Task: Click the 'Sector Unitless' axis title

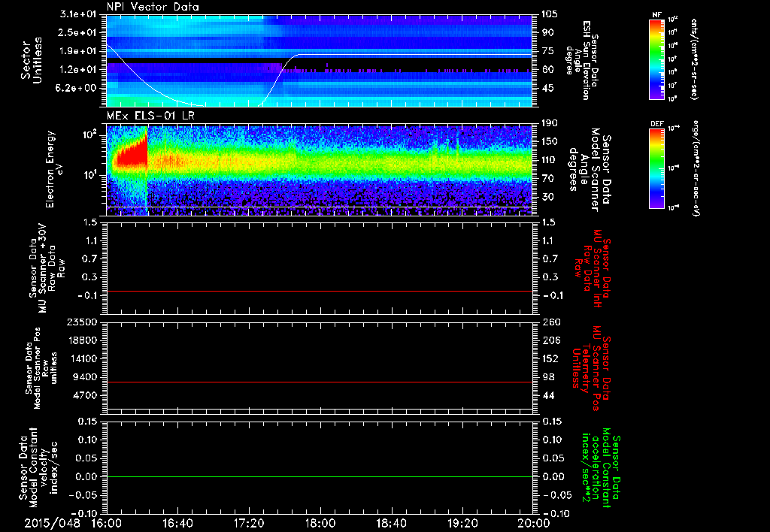Action: coord(32,60)
